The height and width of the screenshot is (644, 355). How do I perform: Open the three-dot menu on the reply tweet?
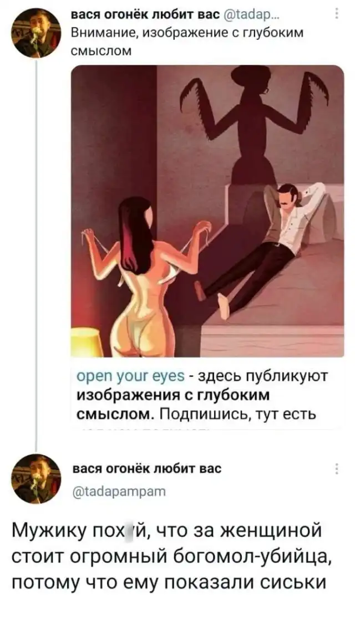coord(337,469)
